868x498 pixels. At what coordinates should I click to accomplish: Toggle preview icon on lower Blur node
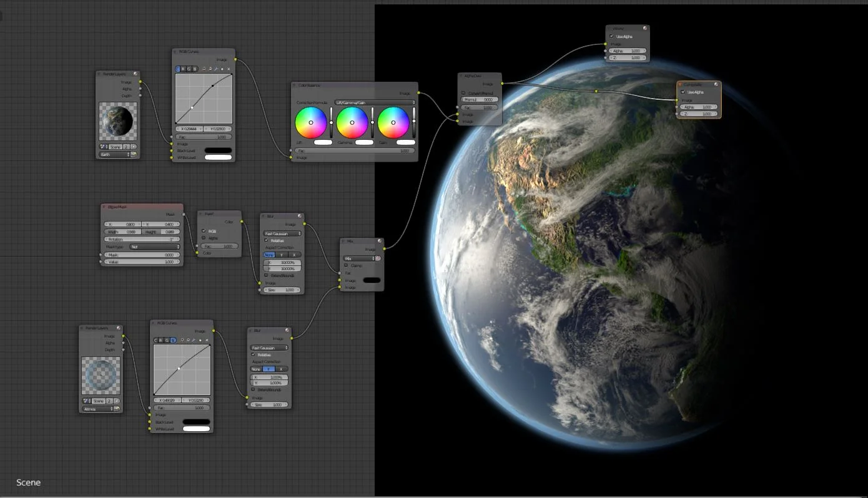pyautogui.click(x=287, y=330)
